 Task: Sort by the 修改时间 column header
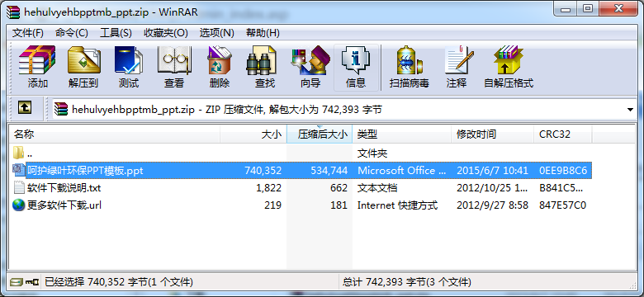(x=493, y=134)
